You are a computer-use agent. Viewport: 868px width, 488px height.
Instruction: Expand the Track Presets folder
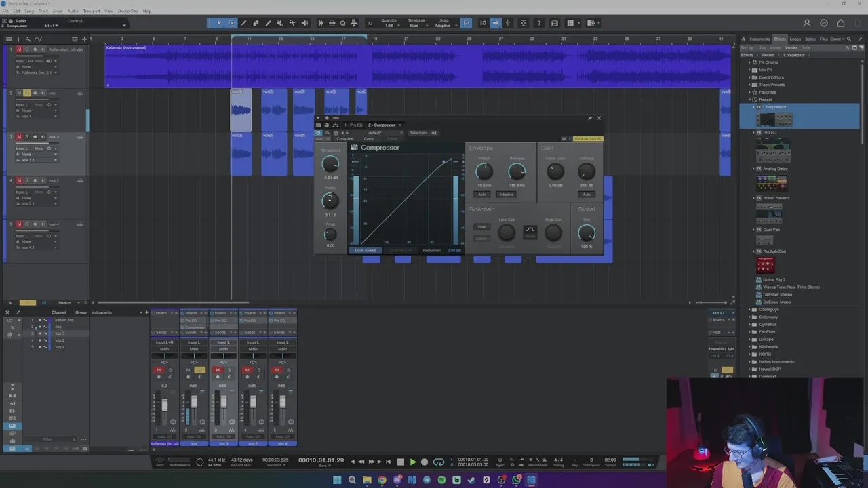[x=750, y=85]
